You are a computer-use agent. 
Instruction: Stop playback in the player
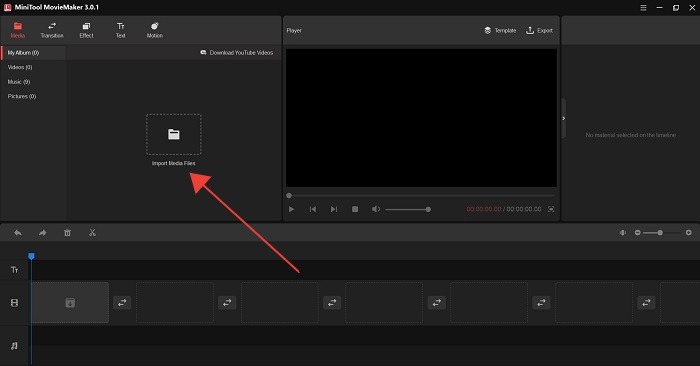(355, 209)
